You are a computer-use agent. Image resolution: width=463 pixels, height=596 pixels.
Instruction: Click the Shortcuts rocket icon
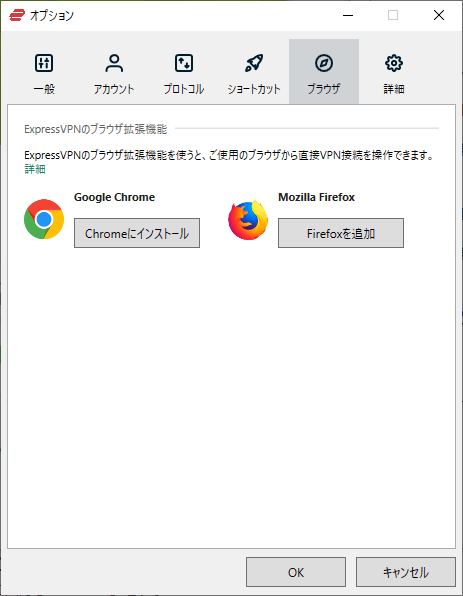point(254,63)
